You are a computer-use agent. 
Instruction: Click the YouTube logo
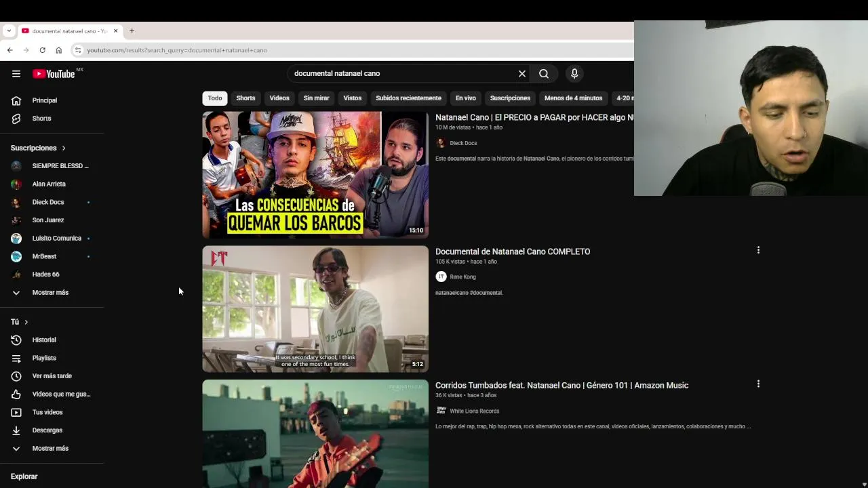coord(54,74)
